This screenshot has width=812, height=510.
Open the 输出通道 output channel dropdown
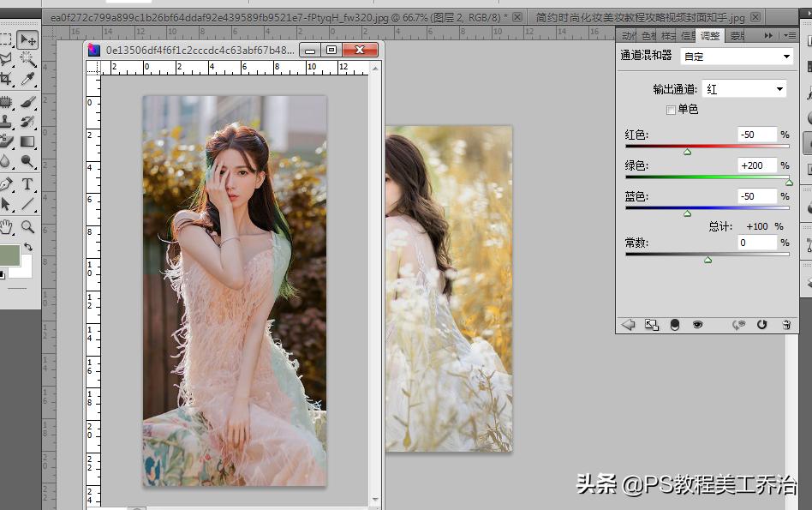(743, 89)
